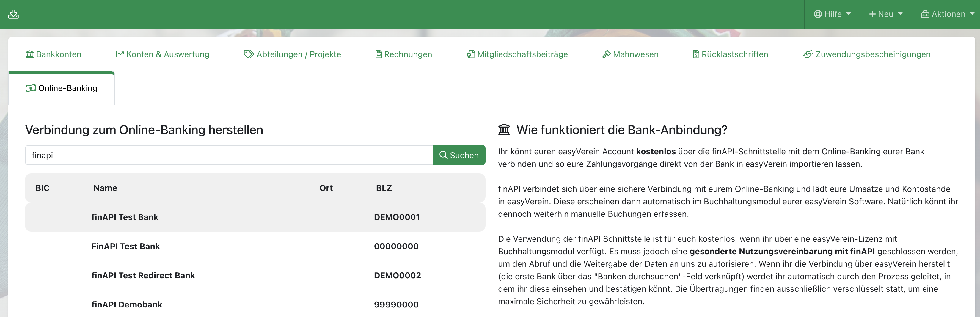The width and height of the screenshot is (980, 317).
Task: Click the Ort column header
Action: (326, 188)
